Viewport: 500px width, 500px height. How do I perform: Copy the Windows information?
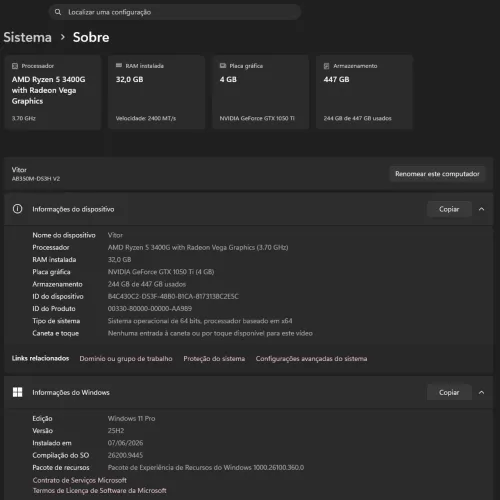449,392
